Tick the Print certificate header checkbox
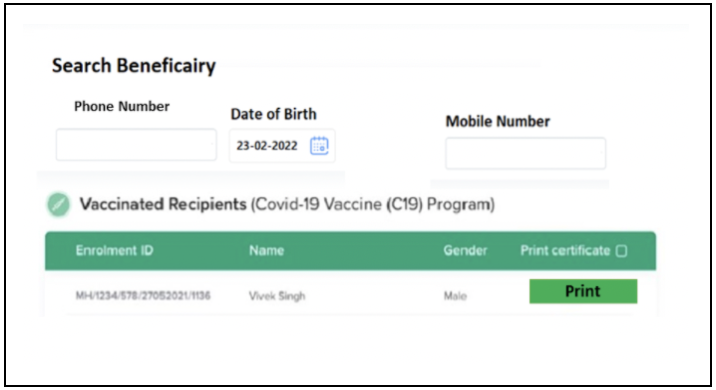 pos(621,251)
